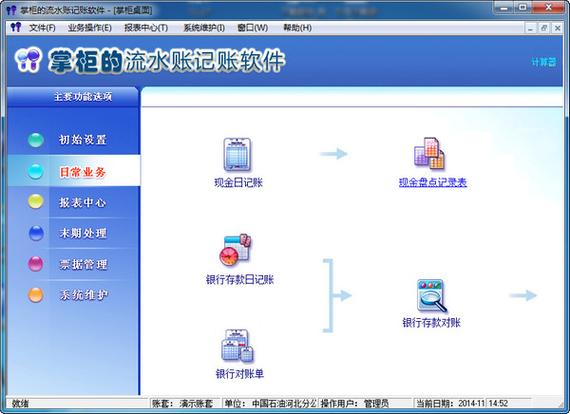Click the yellow orb beside 报表中心
This screenshot has height=414, width=570.
[x=36, y=201]
